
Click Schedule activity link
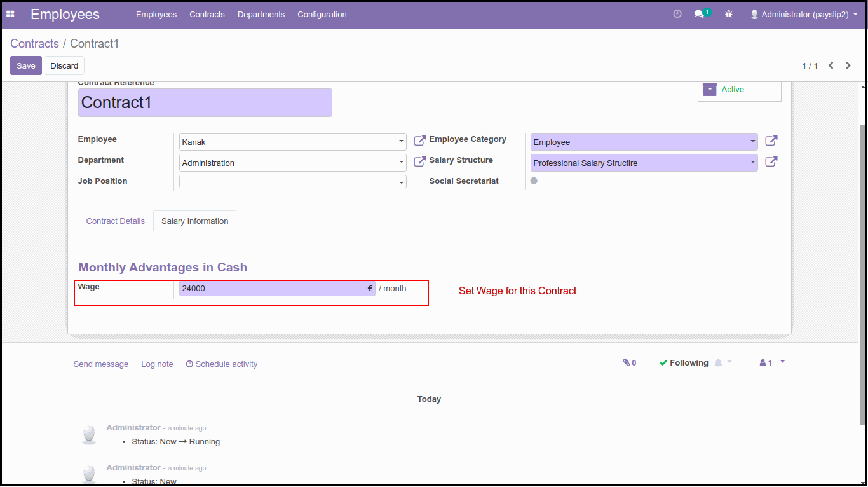pos(222,364)
